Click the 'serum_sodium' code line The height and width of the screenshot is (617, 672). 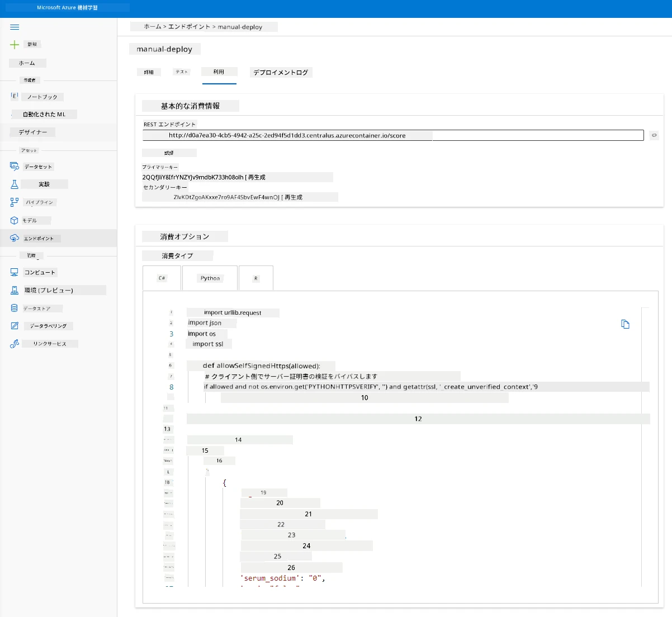click(x=283, y=578)
